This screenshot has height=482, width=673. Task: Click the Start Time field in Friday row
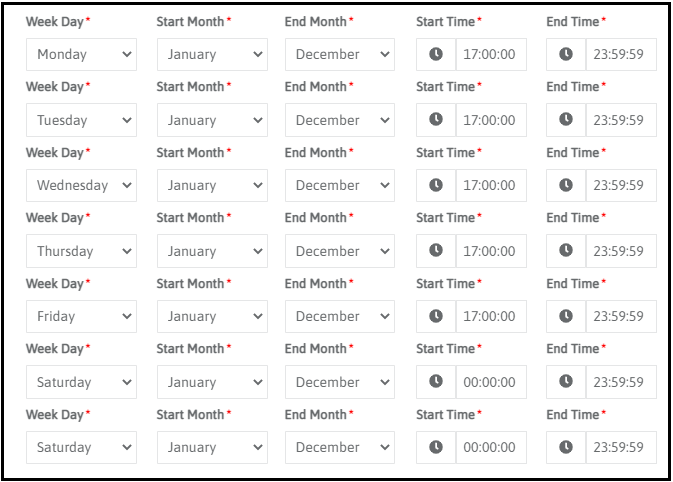point(490,316)
